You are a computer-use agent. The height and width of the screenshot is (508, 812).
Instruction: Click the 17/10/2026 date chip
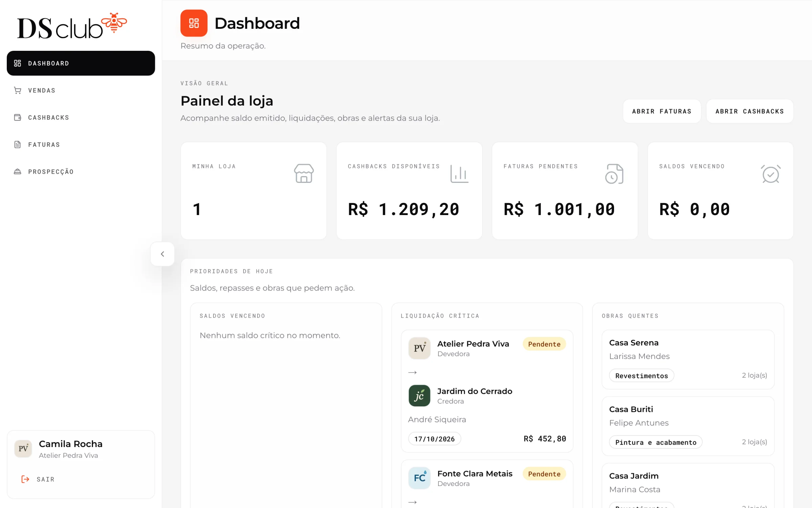[434, 439]
